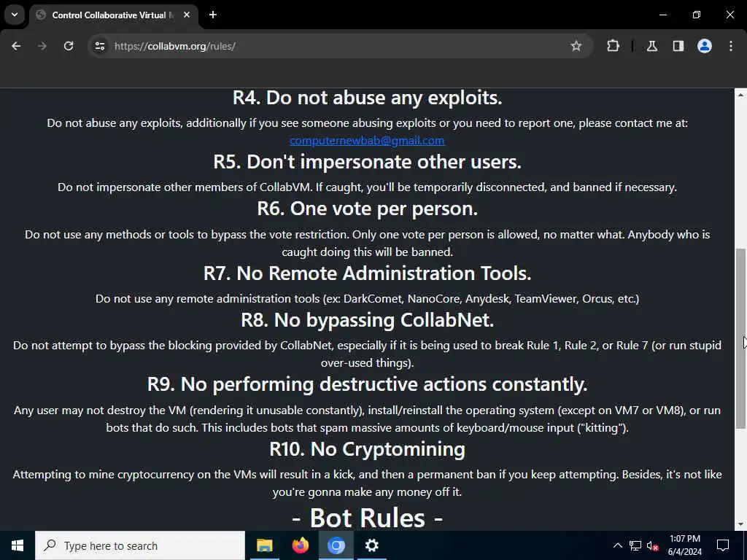
Task: Open Chrome Labs flask icon
Action: [652, 46]
